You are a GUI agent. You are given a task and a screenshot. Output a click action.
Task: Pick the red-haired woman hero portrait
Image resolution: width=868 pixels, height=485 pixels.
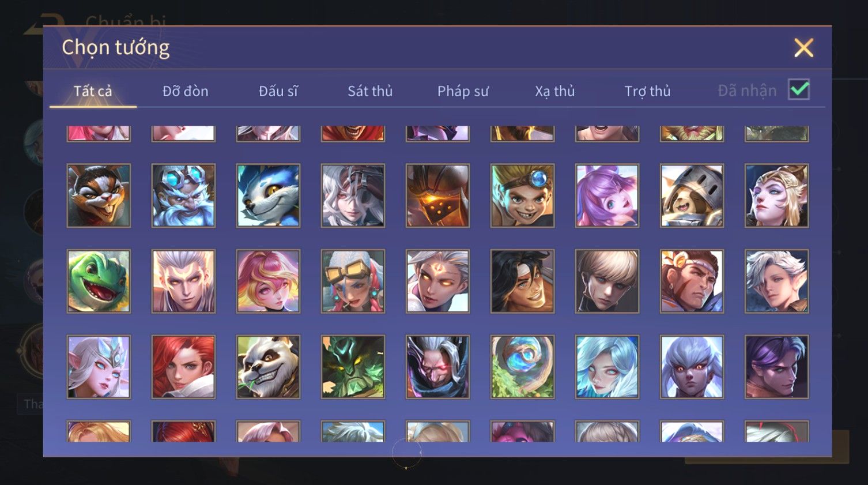(x=183, y=367)
